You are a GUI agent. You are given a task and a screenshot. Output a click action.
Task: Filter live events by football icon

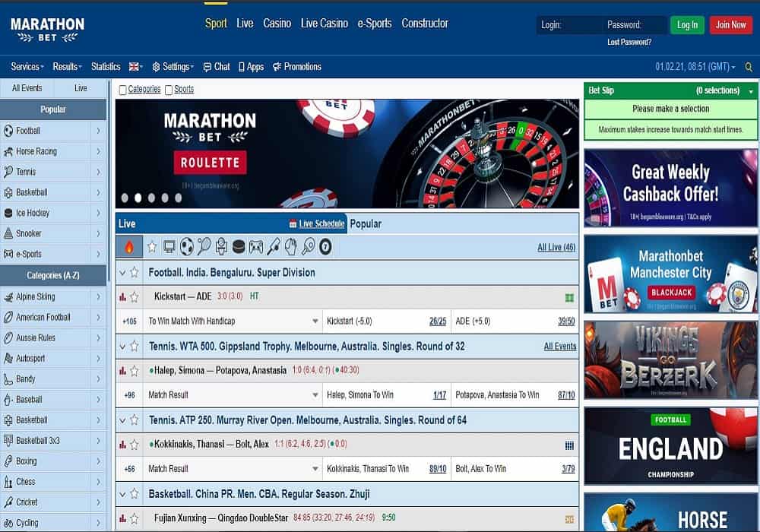coord(187,247)
